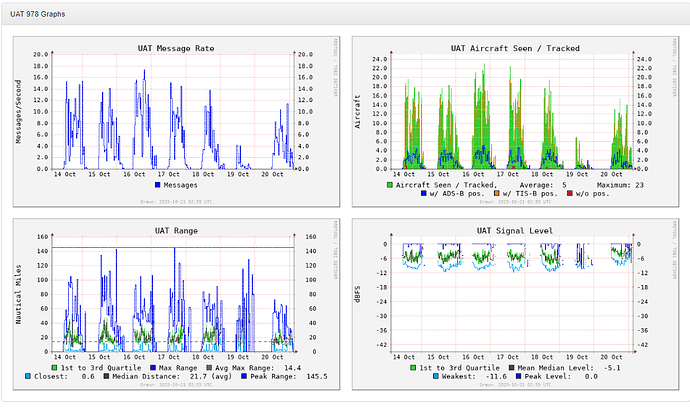690x412 pixels.
Task: Open the UAT Range graph
Action: pos(176,304)
